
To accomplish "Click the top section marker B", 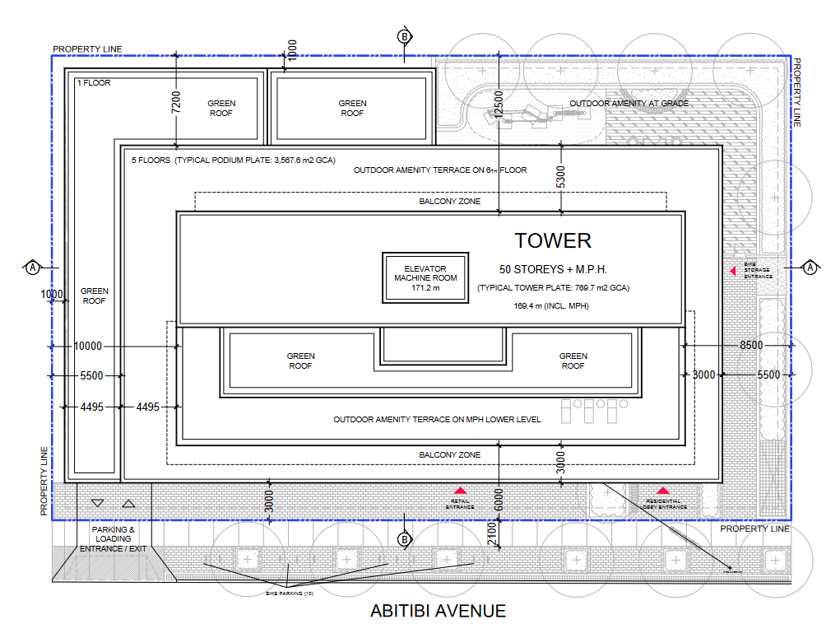I will (x=404, y=36).
